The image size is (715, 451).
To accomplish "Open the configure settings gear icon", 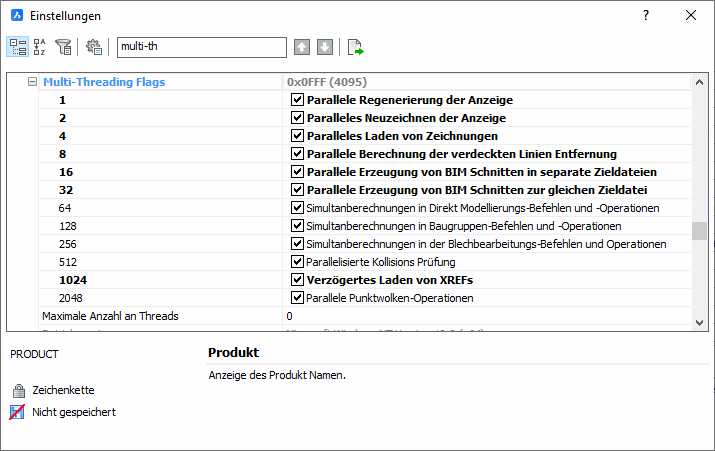I will (x=94, y=47).
